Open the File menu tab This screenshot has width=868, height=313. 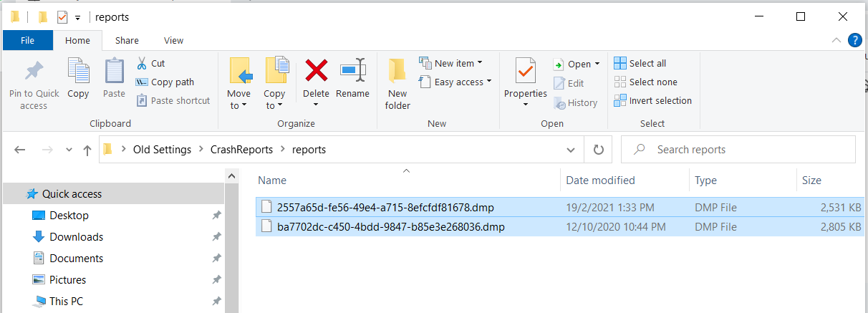click(x=28, y=40)
